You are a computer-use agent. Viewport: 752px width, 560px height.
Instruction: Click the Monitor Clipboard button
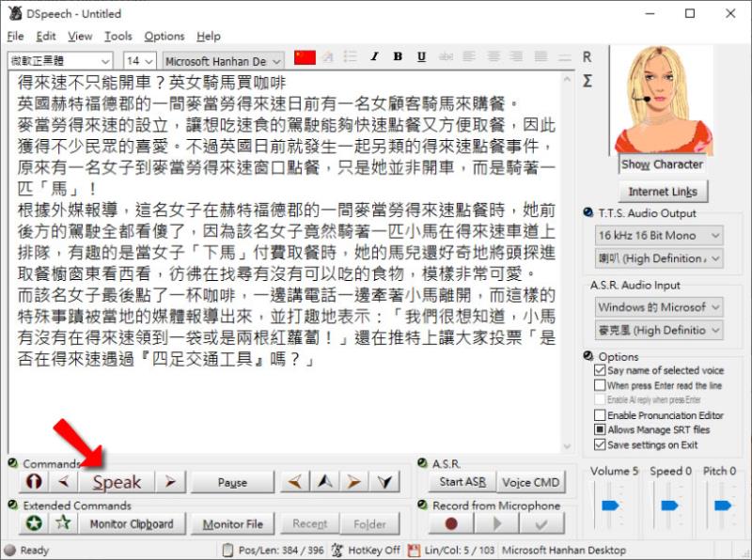(132, 523)
